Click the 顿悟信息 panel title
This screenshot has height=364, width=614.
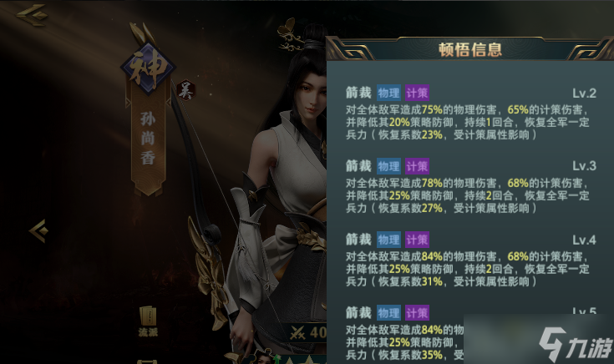click(469, 50)
